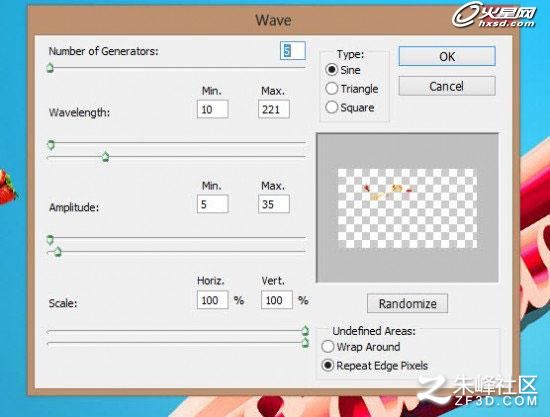This screenshot has height=417, width=550.
Task: Click the Scale horizontal slider handle
Action: (305, 330)
